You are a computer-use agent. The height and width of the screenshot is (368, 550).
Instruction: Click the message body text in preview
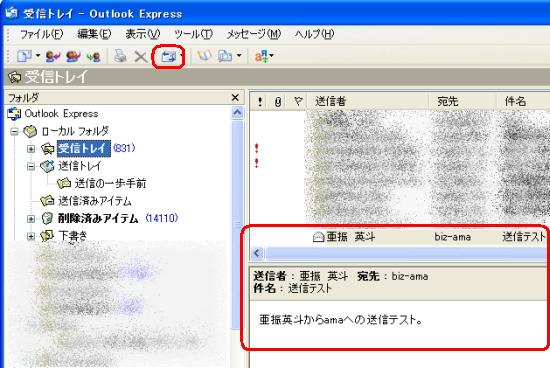tap(341, 320)
